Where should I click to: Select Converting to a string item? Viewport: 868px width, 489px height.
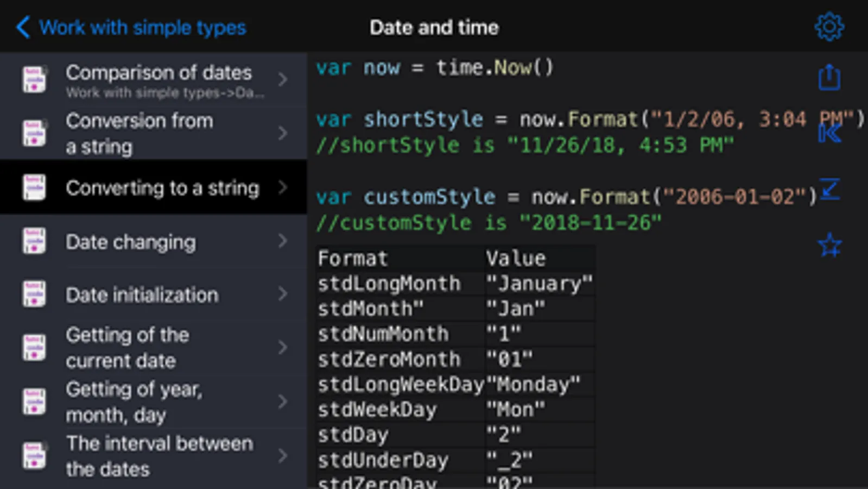(162, 188)
